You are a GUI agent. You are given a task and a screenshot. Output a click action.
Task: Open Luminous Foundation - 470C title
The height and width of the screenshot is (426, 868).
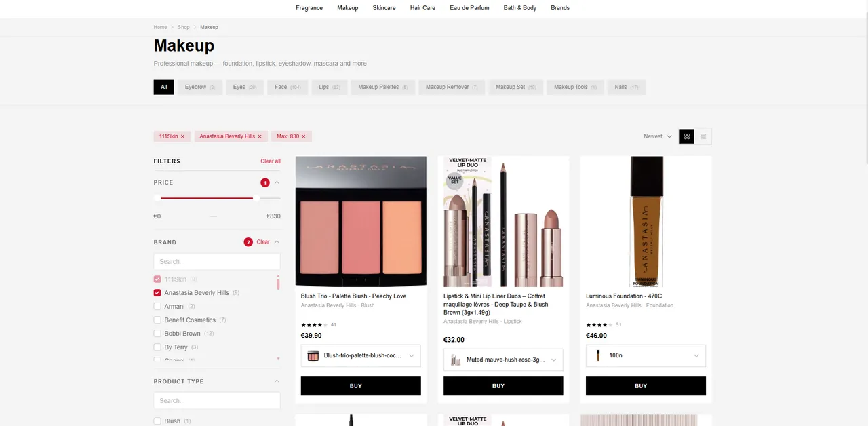click(x=624, y=296)
